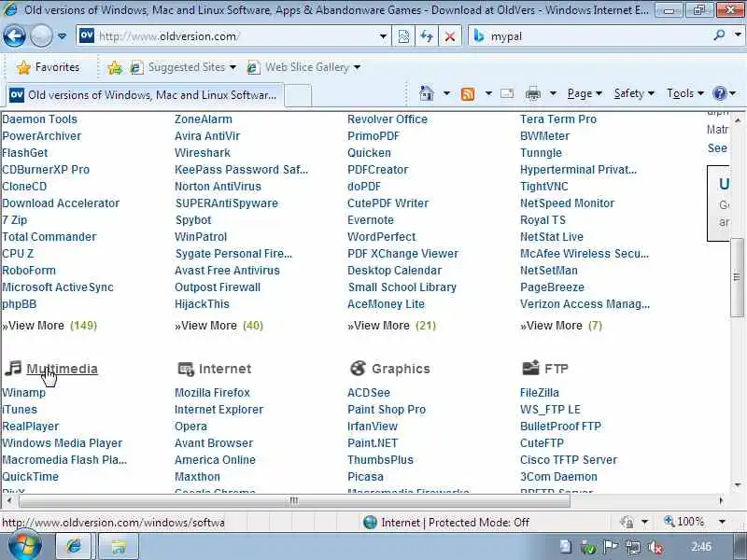This screenshot has width=747, height=560.
Task: Click the scroll down arrow on the vertical scrollbar
Action: click(738, 485)
